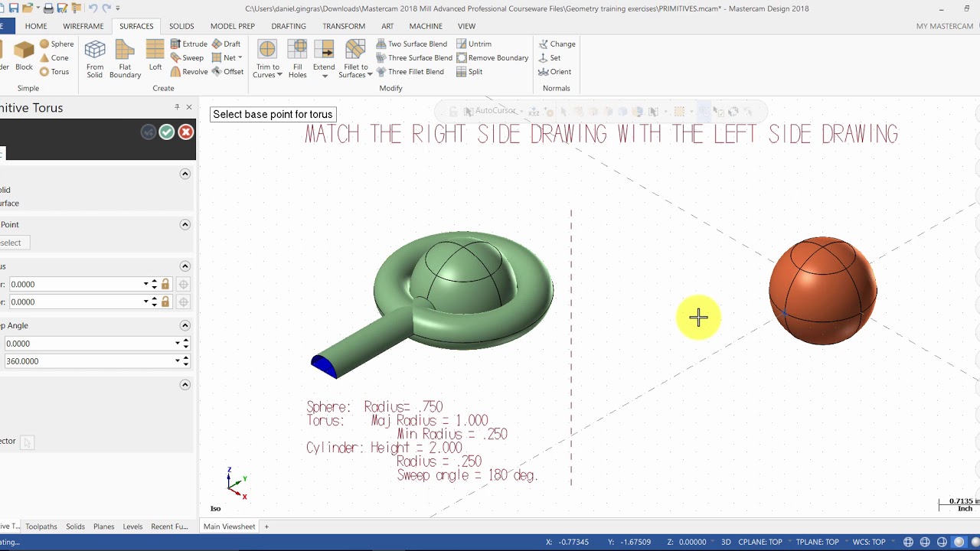Screen dimensions: 980x551
Task: Open the MODEL PREP ribbon tab
Action: tap(233, 26)
